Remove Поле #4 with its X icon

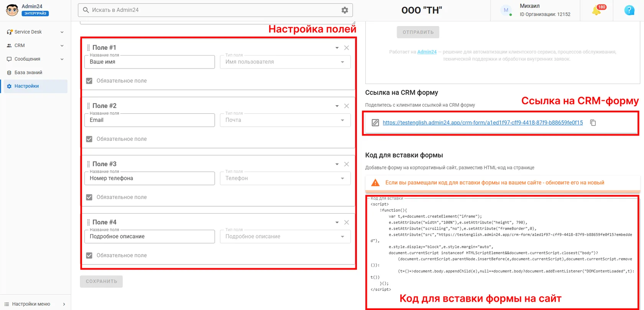click(347, 222)
